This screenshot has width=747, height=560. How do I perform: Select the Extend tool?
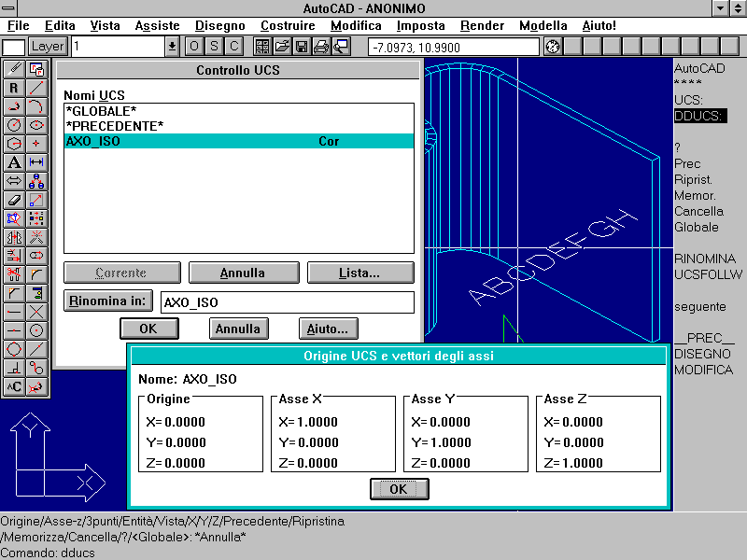point(14,256)
